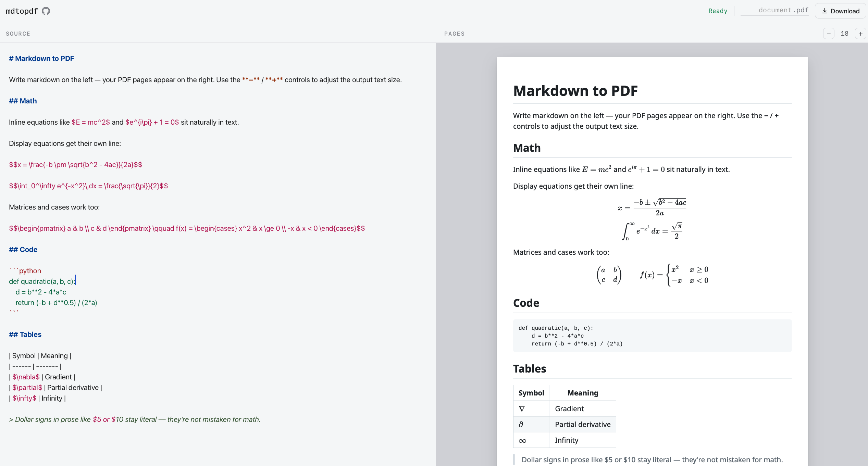Click the infinity symbol cell in preview table
Screen dimensions: 868x466
(531, 440)
